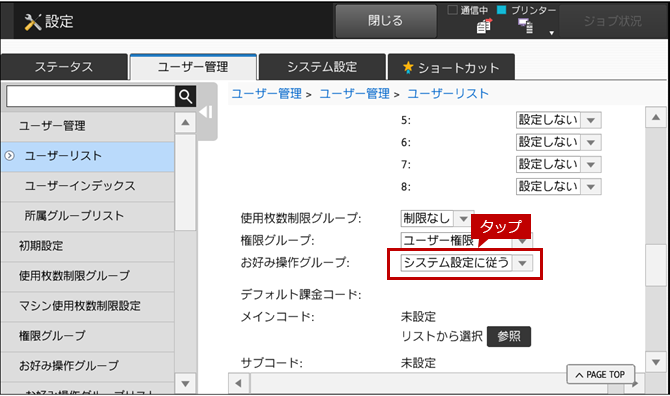Select ユーザーインデックス in sidebar
Screen dimensions: 670x396
pos(88,186)
